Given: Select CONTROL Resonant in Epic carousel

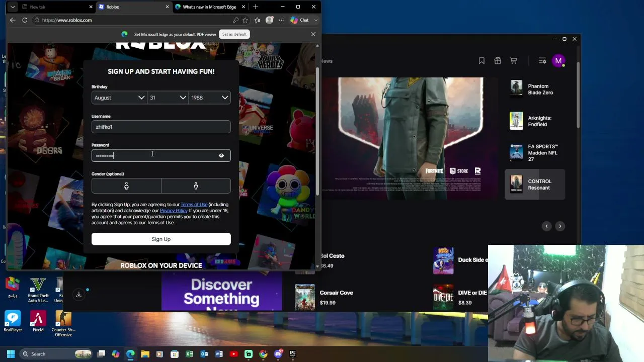Looking at the screenshot, I should coord(535,185).
